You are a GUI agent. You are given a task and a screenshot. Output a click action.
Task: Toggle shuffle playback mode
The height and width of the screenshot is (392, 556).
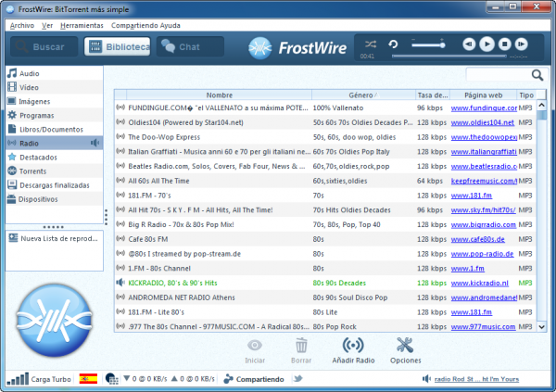coord(371,44)
